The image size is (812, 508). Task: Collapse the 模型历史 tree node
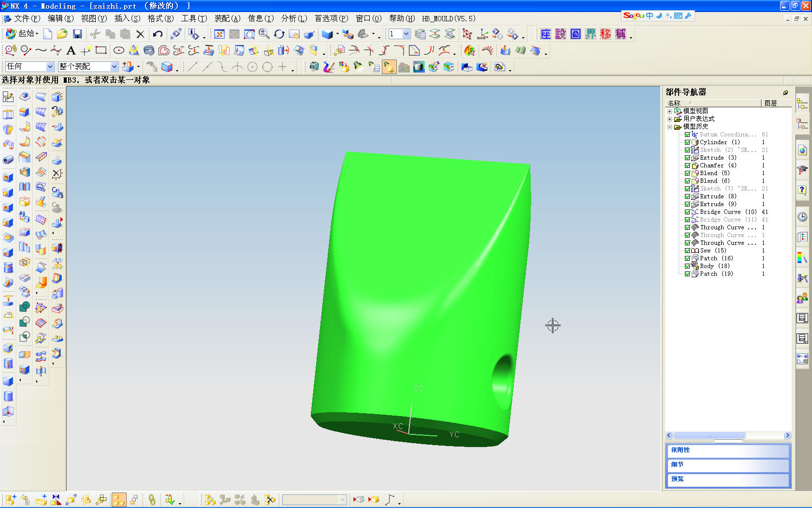coord(670,127)
